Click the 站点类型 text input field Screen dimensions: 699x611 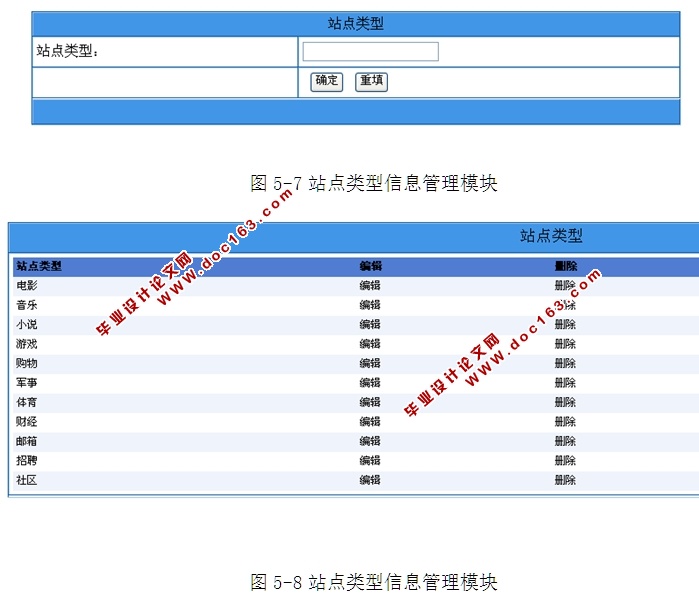point(370,51)
